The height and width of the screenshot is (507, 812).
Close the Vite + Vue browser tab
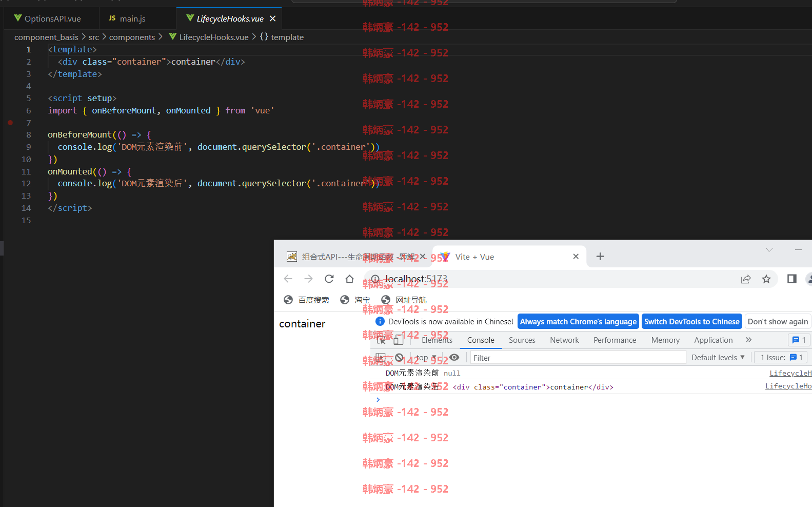pos(576,257)
